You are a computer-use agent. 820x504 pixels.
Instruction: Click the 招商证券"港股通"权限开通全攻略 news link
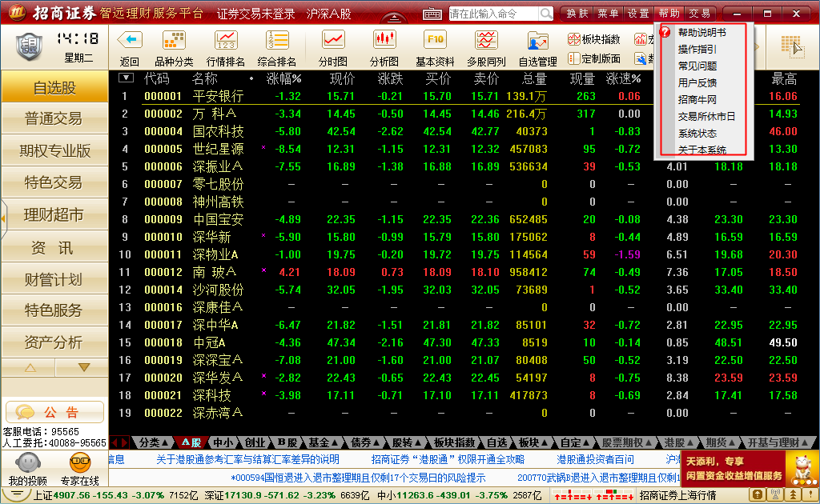(x=448, y=459)
